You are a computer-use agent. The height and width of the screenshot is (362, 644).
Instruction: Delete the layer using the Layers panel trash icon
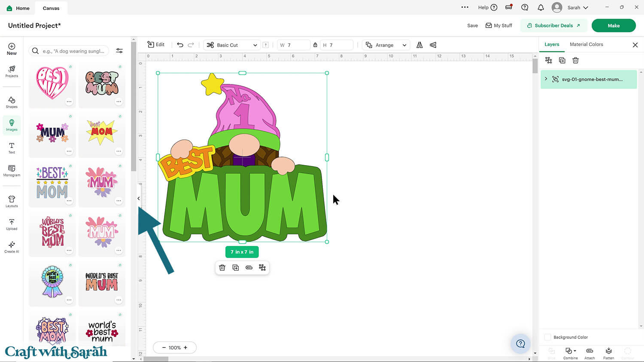tap(575, 60)
